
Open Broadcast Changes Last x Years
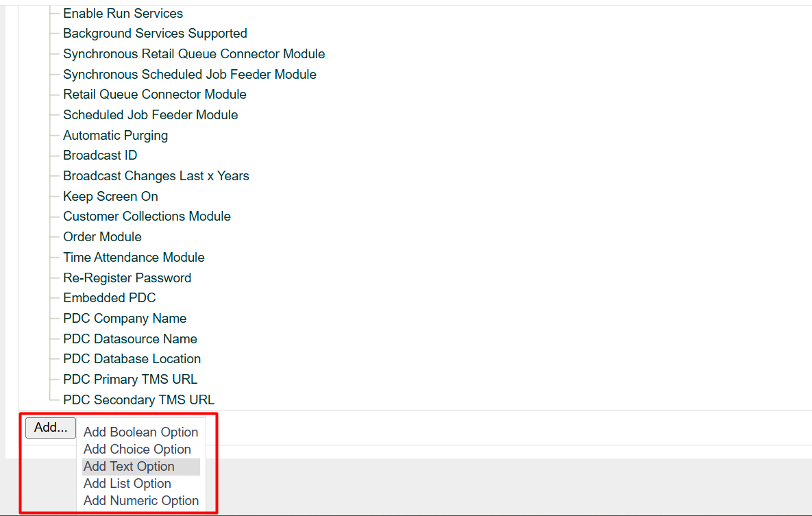tap(156, 175)
